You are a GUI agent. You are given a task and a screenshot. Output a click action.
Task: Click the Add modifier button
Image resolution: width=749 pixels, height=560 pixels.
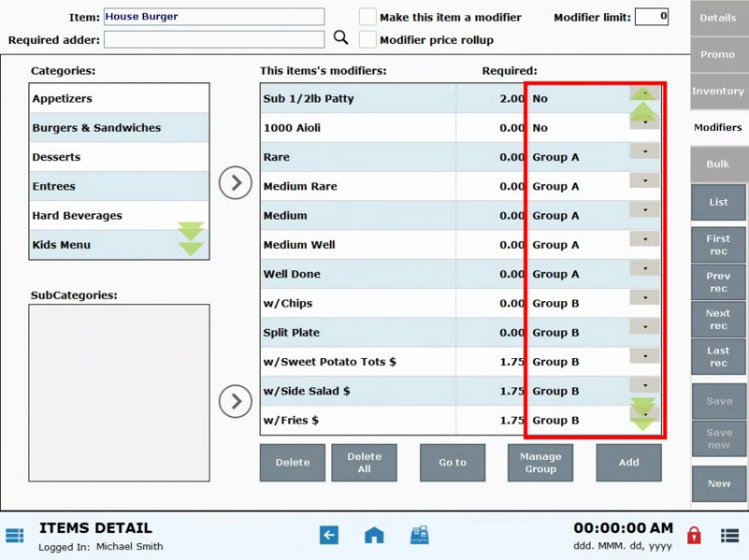pyautogui.click(x=629, y=462)
